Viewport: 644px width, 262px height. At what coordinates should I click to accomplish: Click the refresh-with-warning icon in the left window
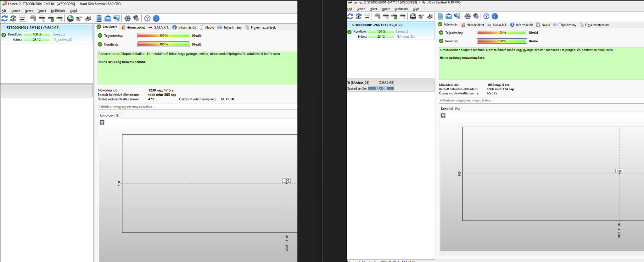point(13,19)
